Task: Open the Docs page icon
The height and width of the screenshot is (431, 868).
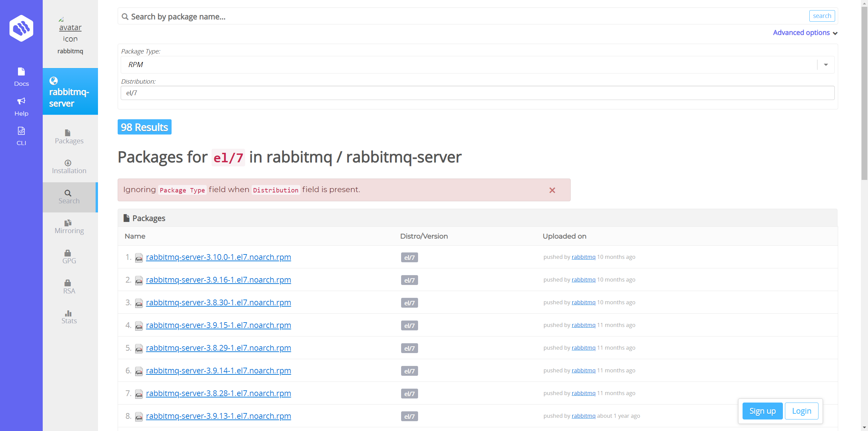Action: (x=21, y=72)
